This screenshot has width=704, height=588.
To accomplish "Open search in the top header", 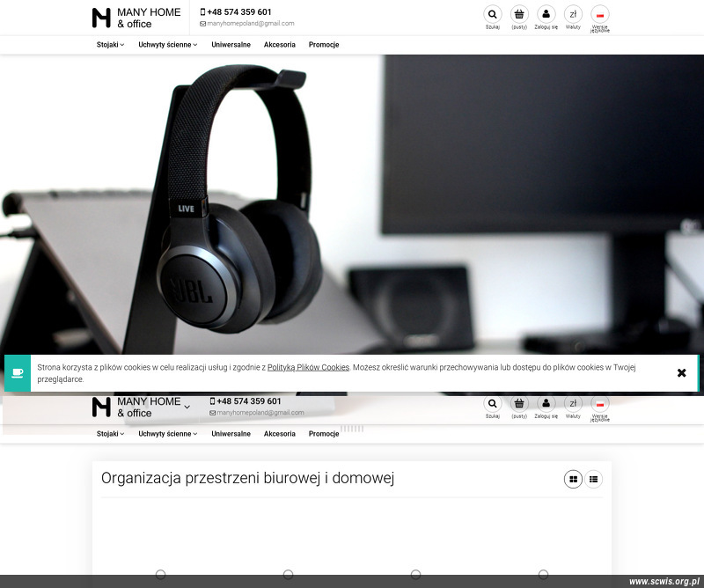I will 493,14.
